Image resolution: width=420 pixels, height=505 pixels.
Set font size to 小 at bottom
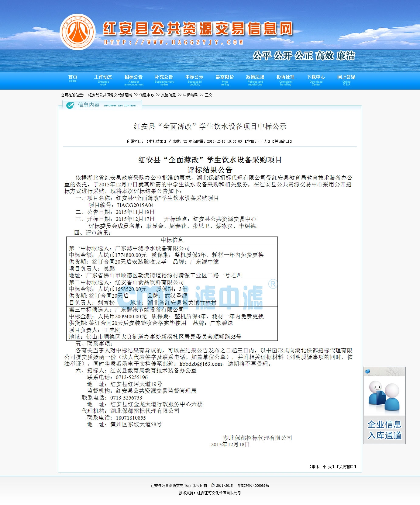click(x=324, y=467)
